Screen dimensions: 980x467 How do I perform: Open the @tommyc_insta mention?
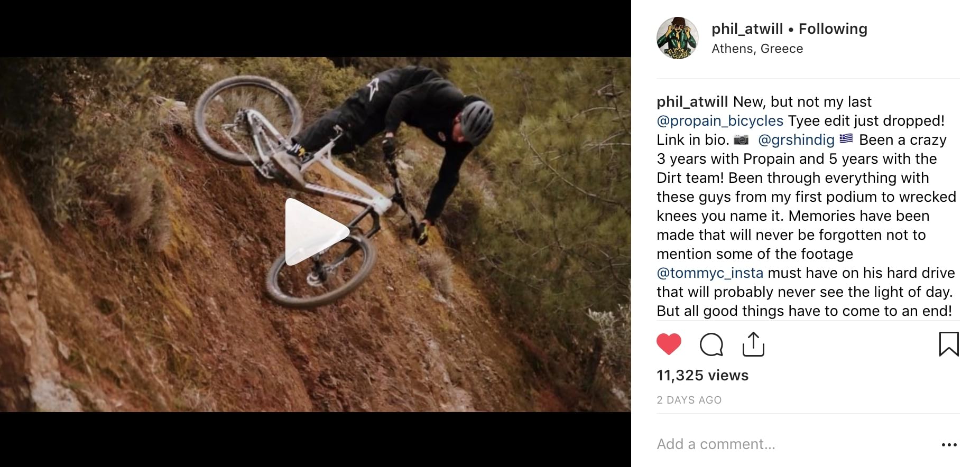pos(710,273)
